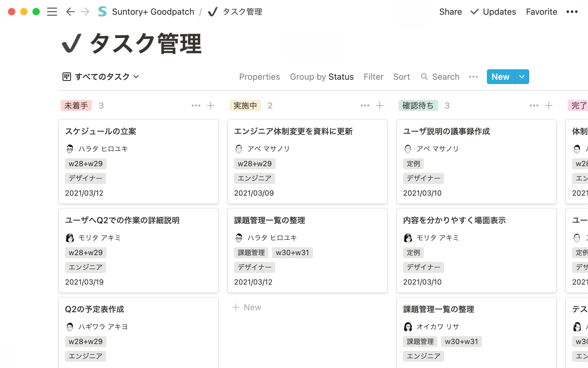Open the Q2の予定表作成 card
Image resolution: width=588 pixels, height=368 pixels.
coord(138,333)
